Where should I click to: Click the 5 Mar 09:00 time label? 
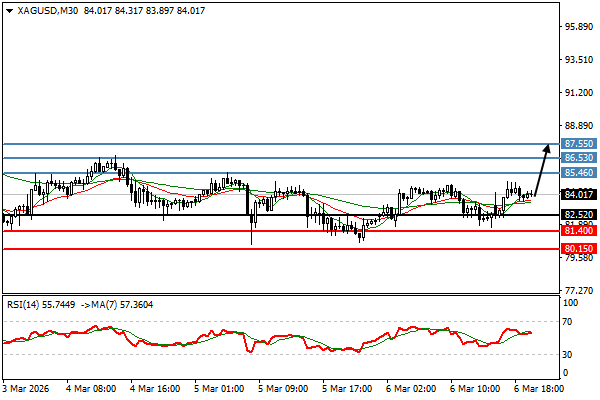point(283,387)
